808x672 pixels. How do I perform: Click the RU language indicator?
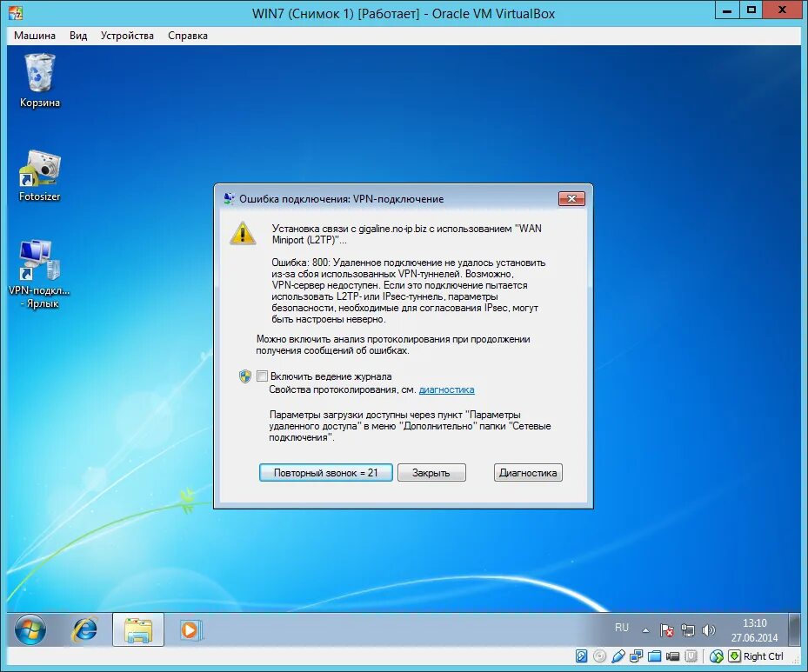622,628
